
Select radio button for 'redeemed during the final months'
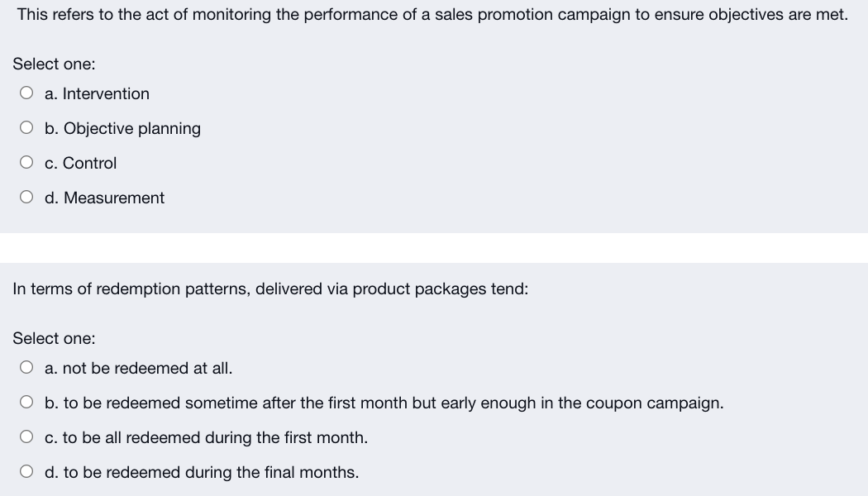(x=27, y=471)
